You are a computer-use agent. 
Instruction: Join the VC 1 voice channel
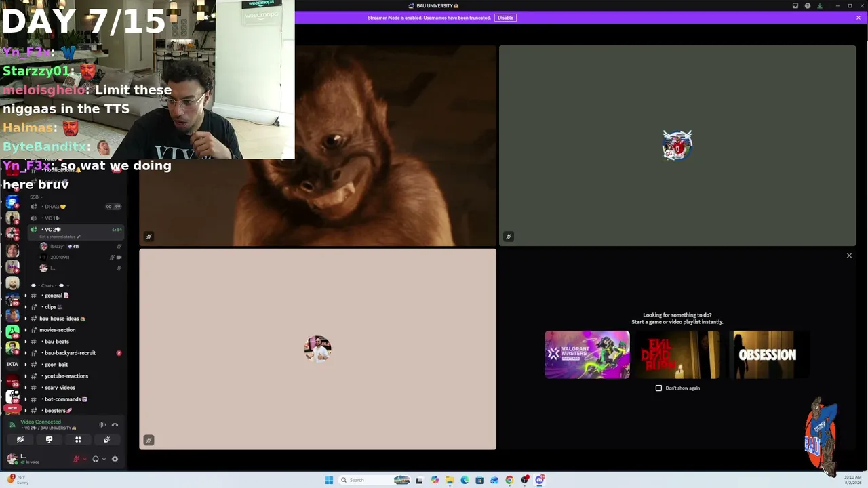(75, 218)
